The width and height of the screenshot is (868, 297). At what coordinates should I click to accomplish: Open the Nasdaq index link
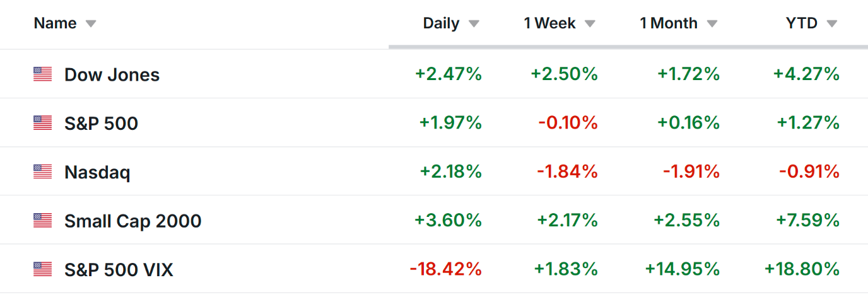[97, 172]
